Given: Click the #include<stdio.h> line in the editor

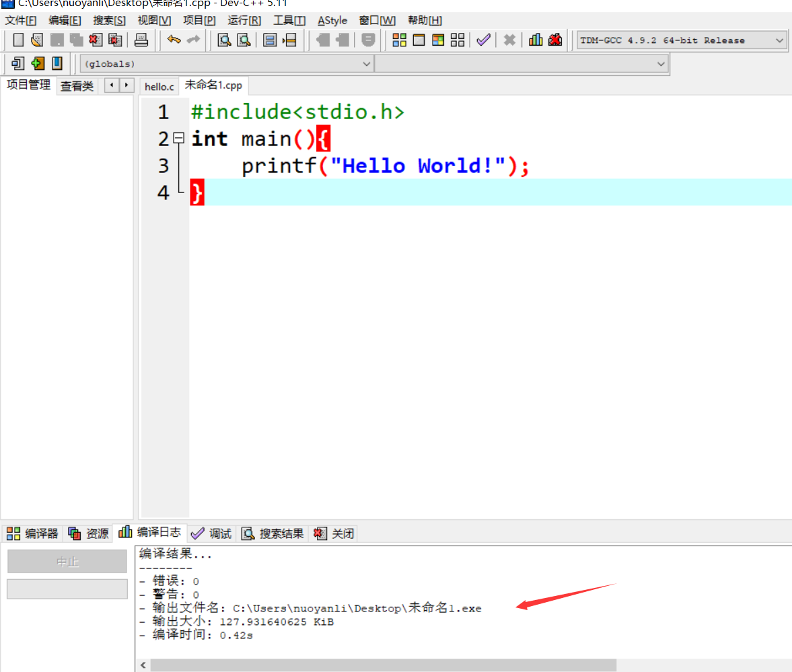Looking at the screenshot, I should pyautogui.click(x=298, y=112).
